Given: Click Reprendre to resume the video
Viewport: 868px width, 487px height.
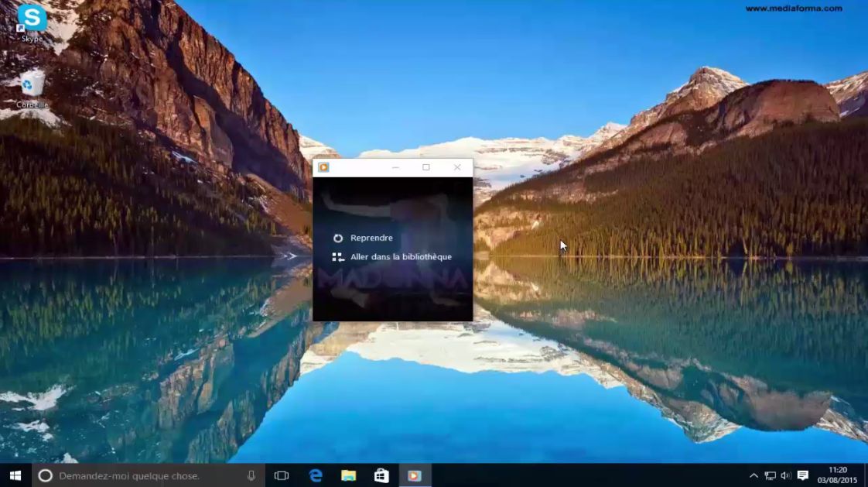Looking at the screenshot, I should (372, 238).
